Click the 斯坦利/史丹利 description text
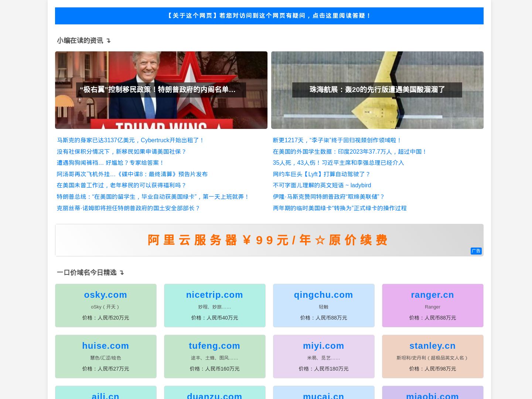 pyautogui.click(x=433, y=358)
